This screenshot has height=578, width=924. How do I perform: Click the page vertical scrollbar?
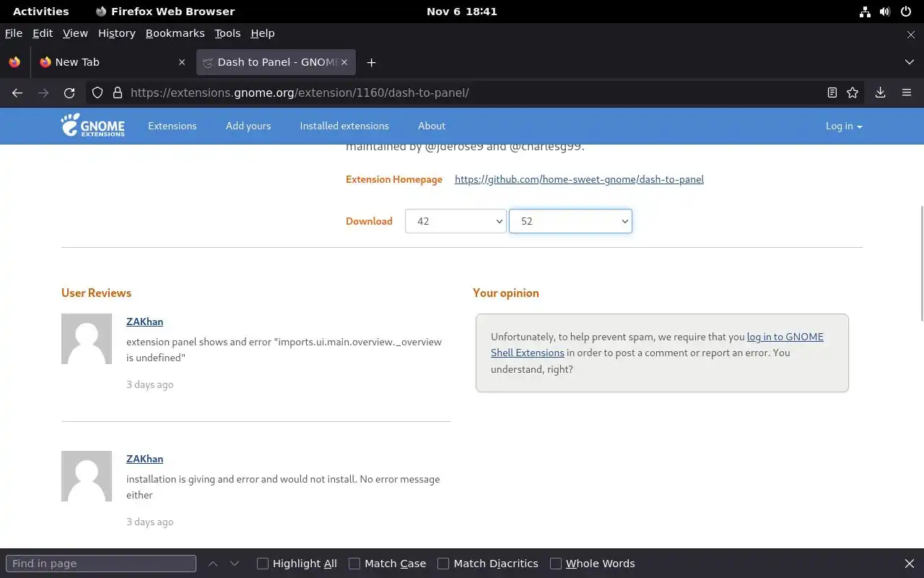point(921,264)
